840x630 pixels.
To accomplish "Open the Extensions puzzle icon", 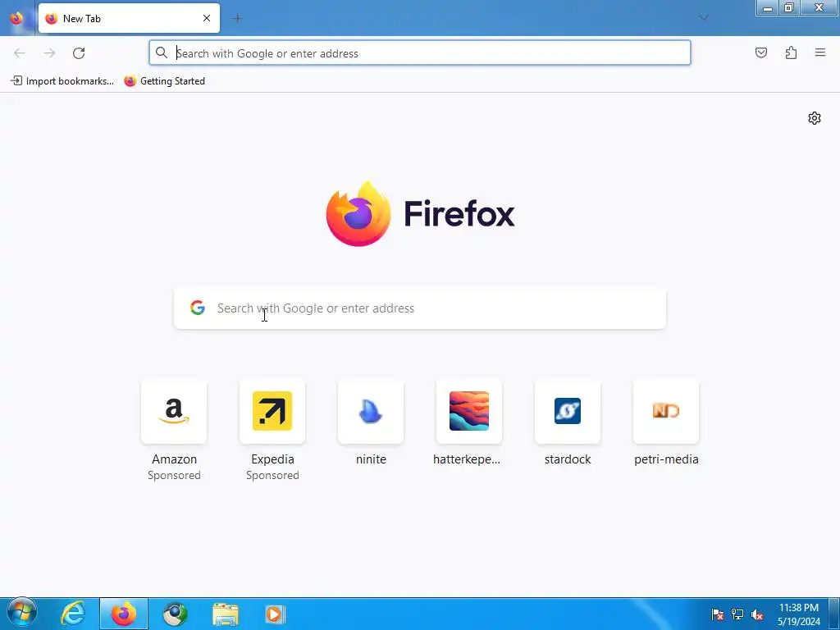I will click(791, 52).
